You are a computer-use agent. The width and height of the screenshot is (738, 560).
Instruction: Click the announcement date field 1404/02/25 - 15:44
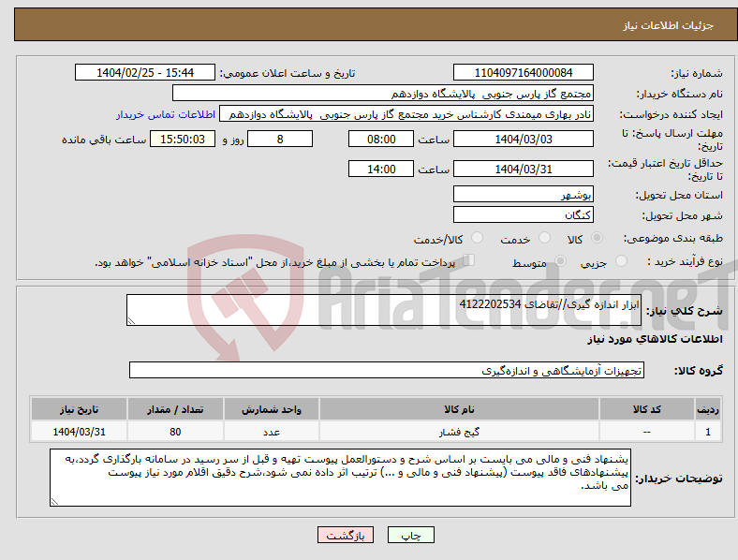[145, 72]
